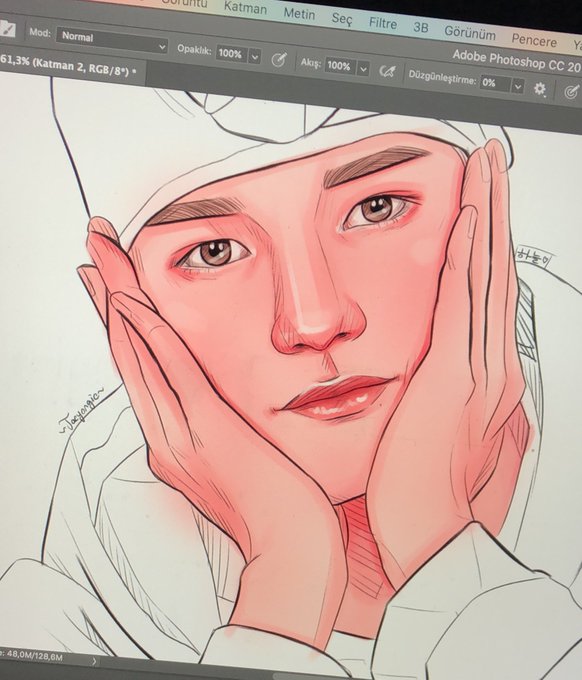Click the Opaklık 100% value field
Screen dimensions: 582x680
pos(230,54)
